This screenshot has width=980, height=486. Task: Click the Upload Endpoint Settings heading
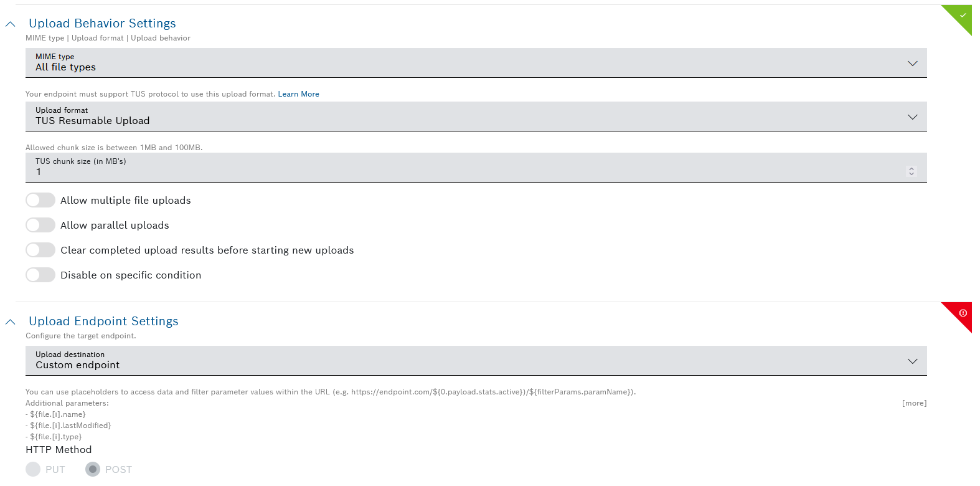point(103,322)
